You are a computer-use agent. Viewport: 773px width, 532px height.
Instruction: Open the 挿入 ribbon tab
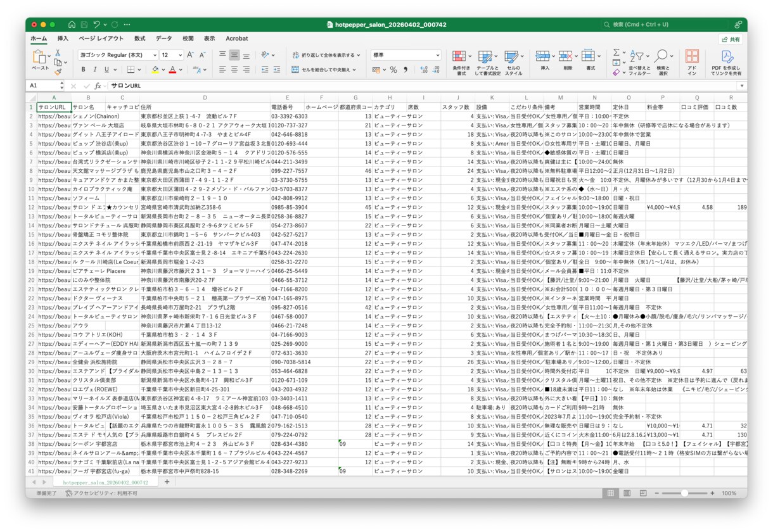[63, 39]
